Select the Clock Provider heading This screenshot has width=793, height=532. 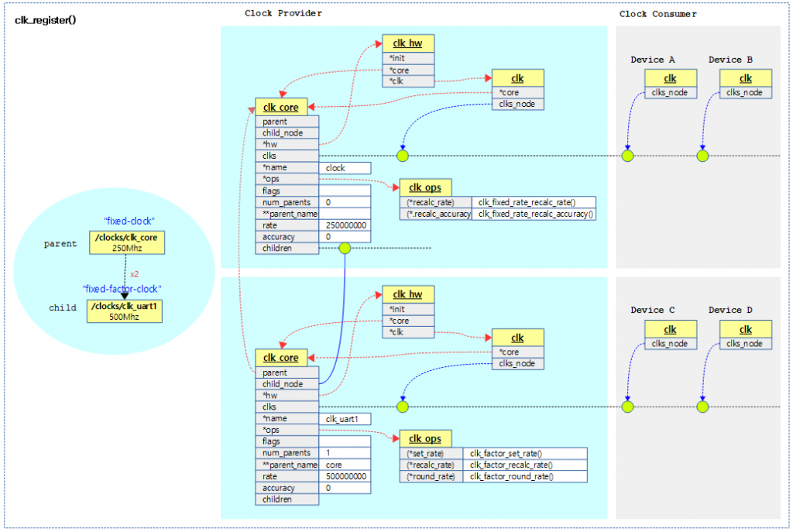click(x=283, y=13)
